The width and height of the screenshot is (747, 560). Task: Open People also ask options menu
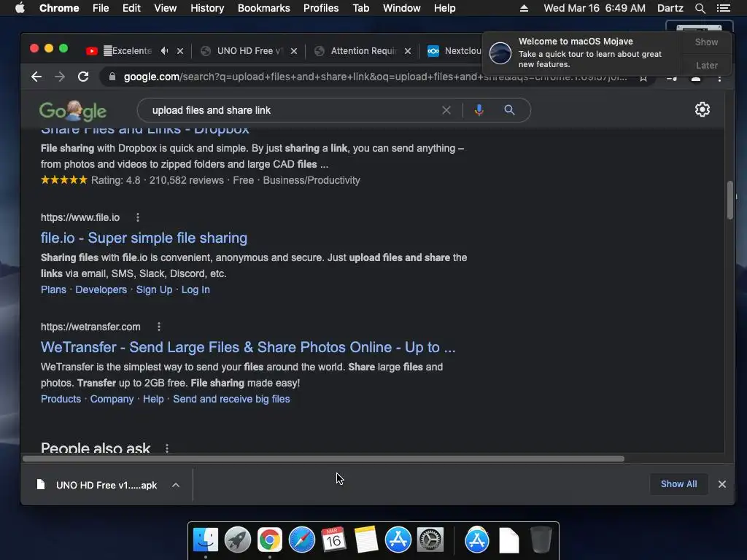tap(167, 448)
